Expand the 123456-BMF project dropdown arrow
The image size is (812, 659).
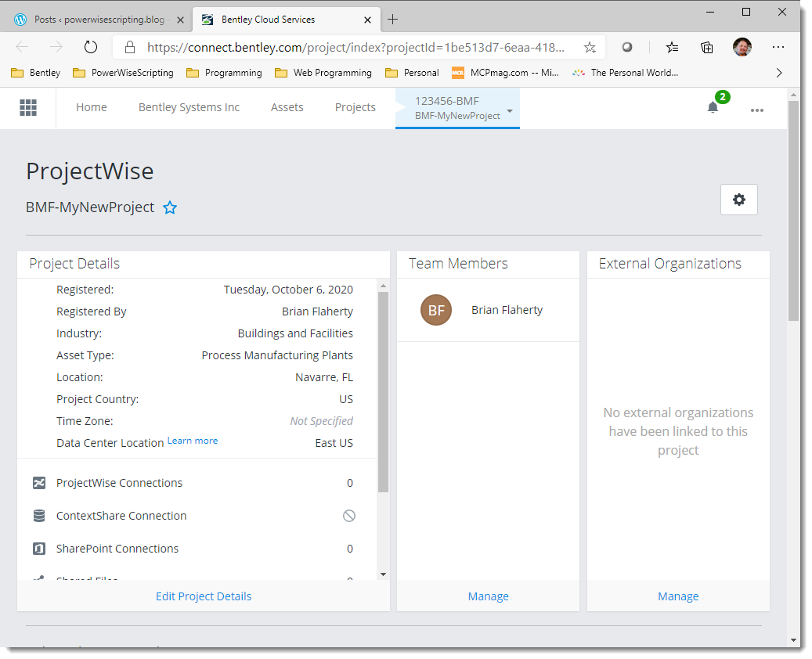click(510, 110)
